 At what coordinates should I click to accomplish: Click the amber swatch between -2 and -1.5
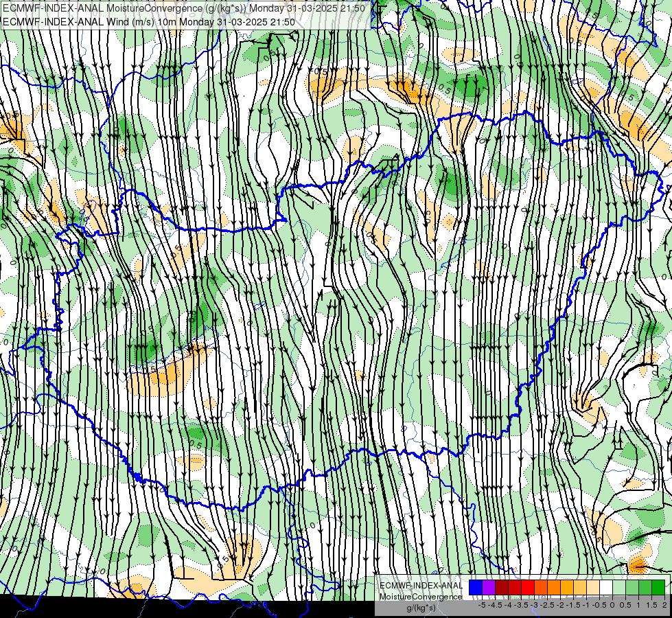click(x=567, y=588)
